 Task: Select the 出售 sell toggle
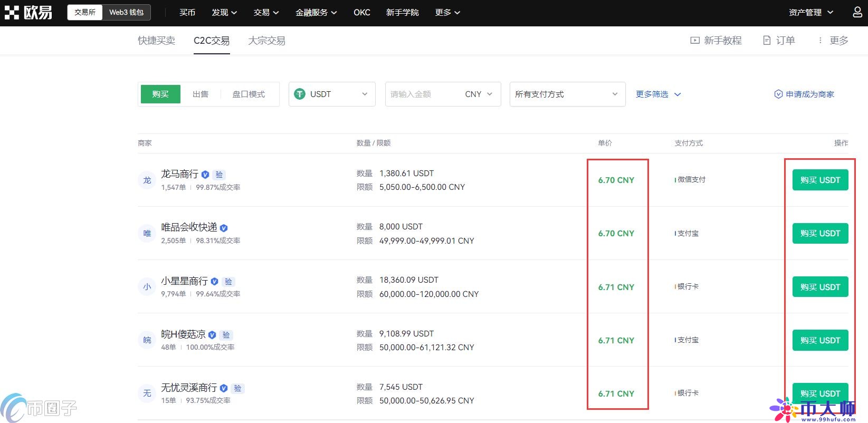201,94
